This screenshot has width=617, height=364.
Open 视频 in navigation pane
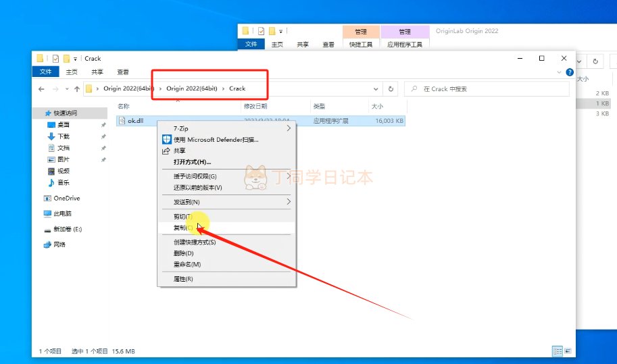[x=64, y=171]
